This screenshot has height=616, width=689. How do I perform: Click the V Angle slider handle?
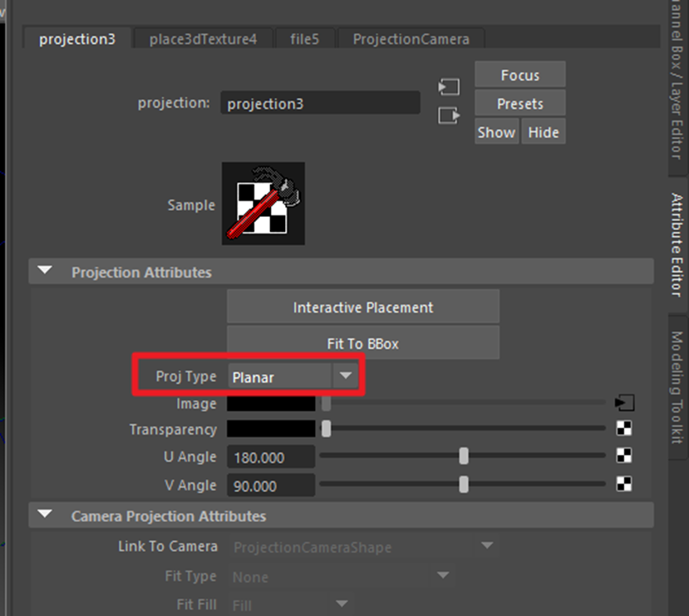tap(464, 484)
